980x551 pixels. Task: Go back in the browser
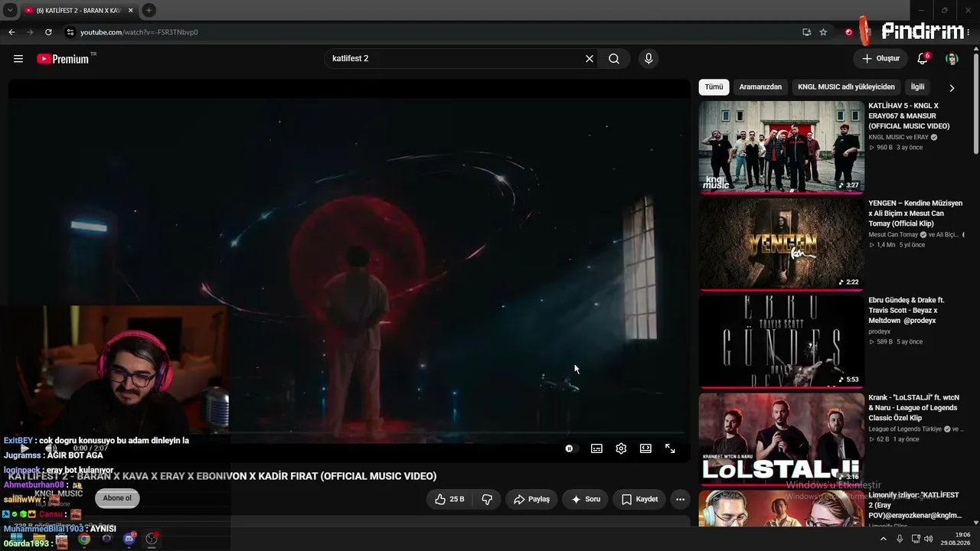(11, 32)
